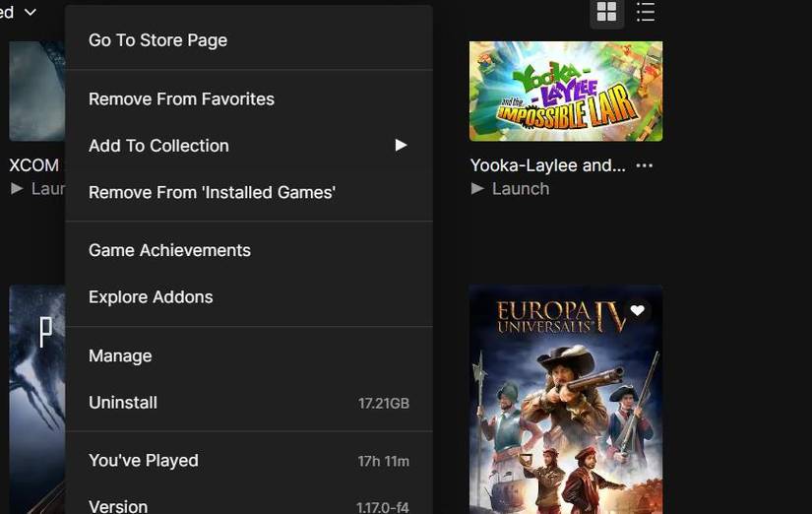This screenshot has height=514, width=812.
Task: Open Game Achievements
Action: point(169,250)
